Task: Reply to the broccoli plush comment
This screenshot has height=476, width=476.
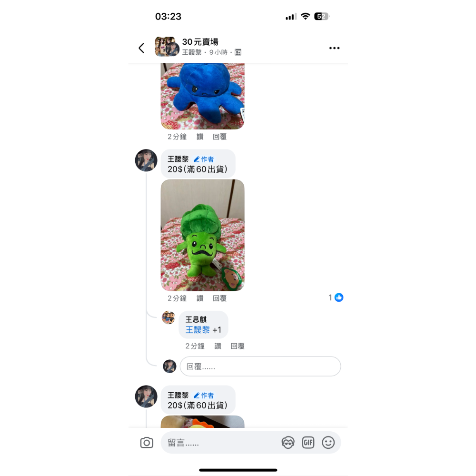Action: (x=219, y=298)
